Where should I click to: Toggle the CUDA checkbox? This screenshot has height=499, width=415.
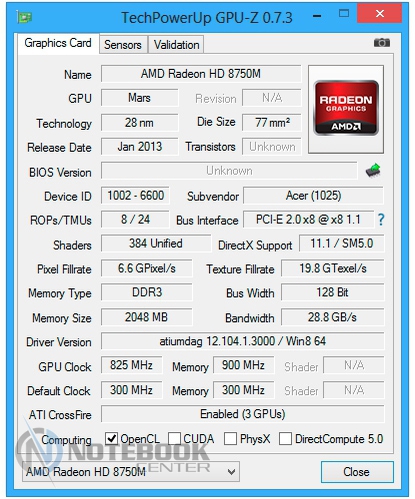[x=174, y=439]
